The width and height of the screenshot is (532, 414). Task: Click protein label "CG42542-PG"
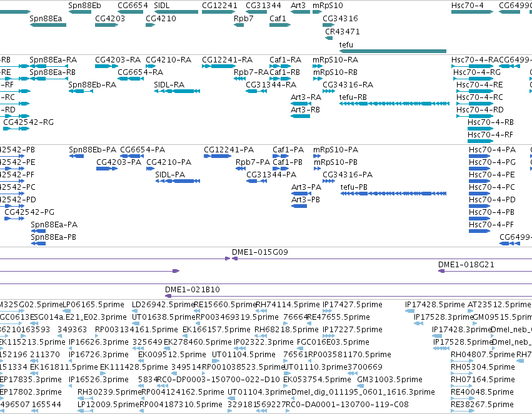[29, 213]
